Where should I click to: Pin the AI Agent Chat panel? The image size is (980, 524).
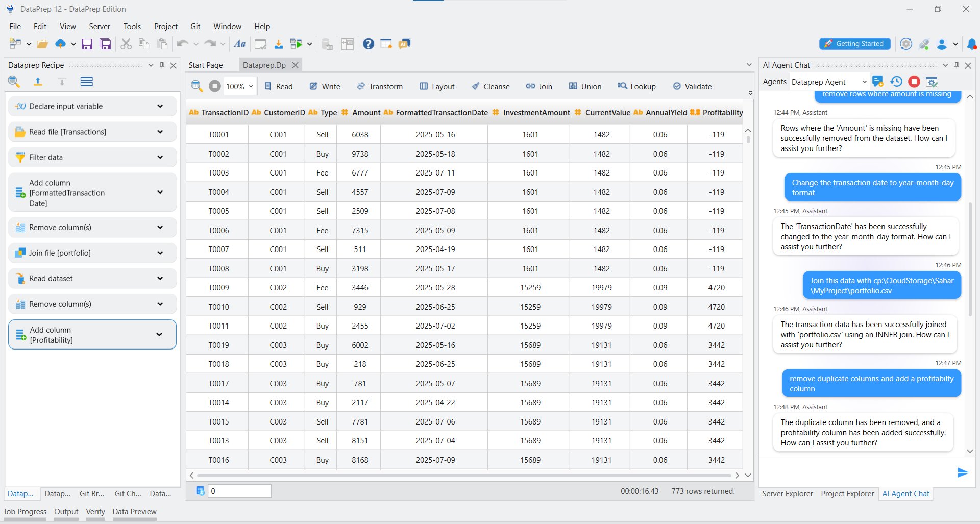(x=957, y=65)
